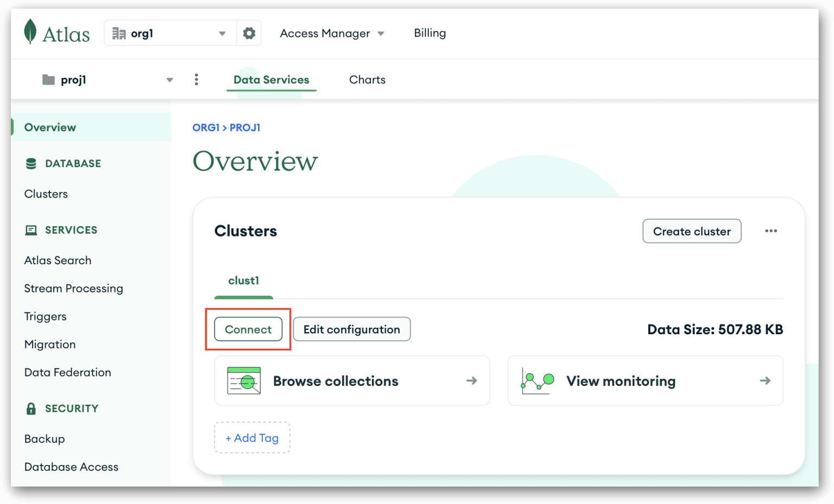Click the Create cluster button

(x=691, y=231)
